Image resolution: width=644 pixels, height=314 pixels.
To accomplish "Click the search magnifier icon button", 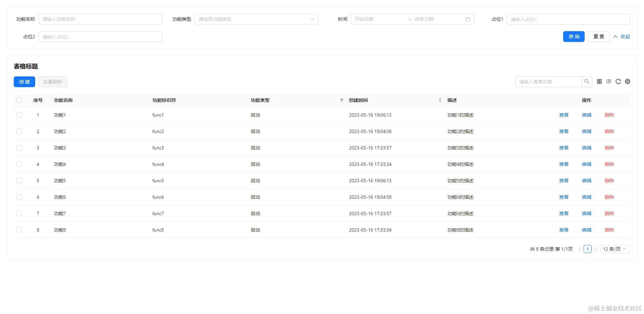I will (587, 81).
